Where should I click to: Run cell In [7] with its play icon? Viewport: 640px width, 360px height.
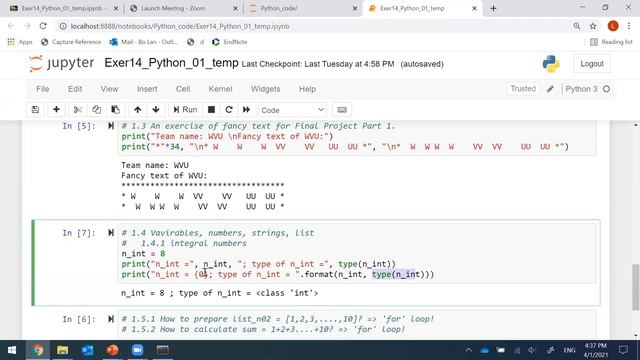pos(111,233)
